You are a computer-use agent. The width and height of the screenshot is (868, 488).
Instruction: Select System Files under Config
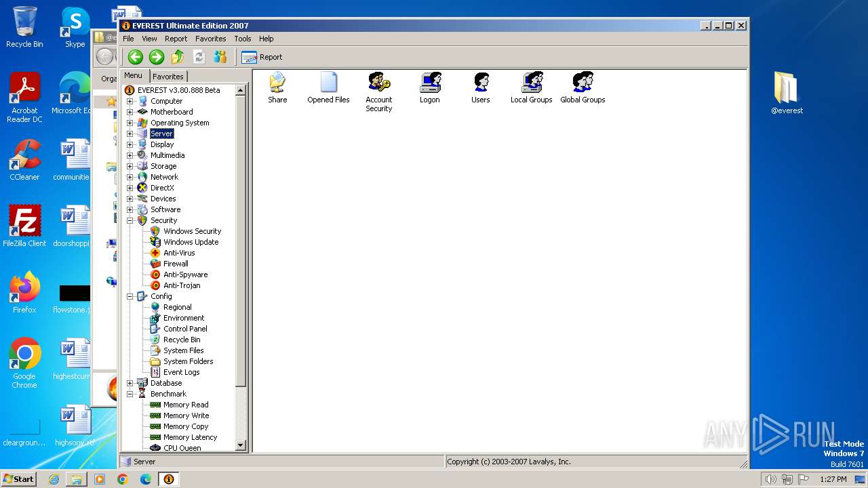[x=183, y=350]
